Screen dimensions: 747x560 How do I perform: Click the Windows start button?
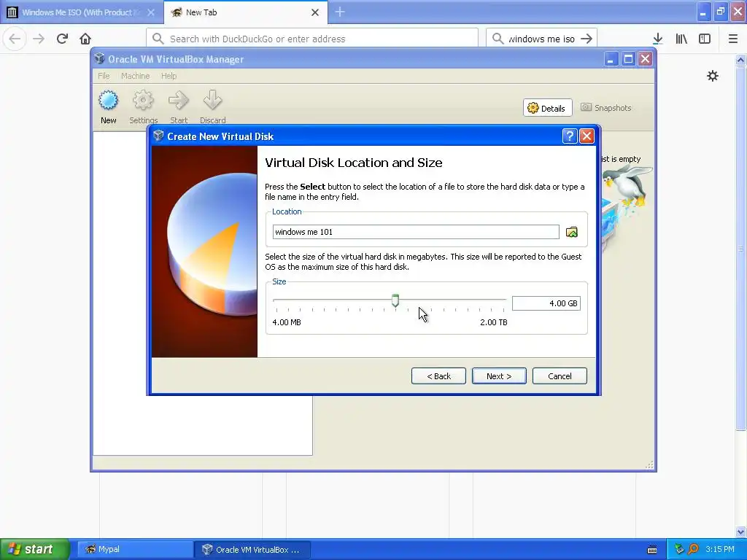(x=35, y=549)
